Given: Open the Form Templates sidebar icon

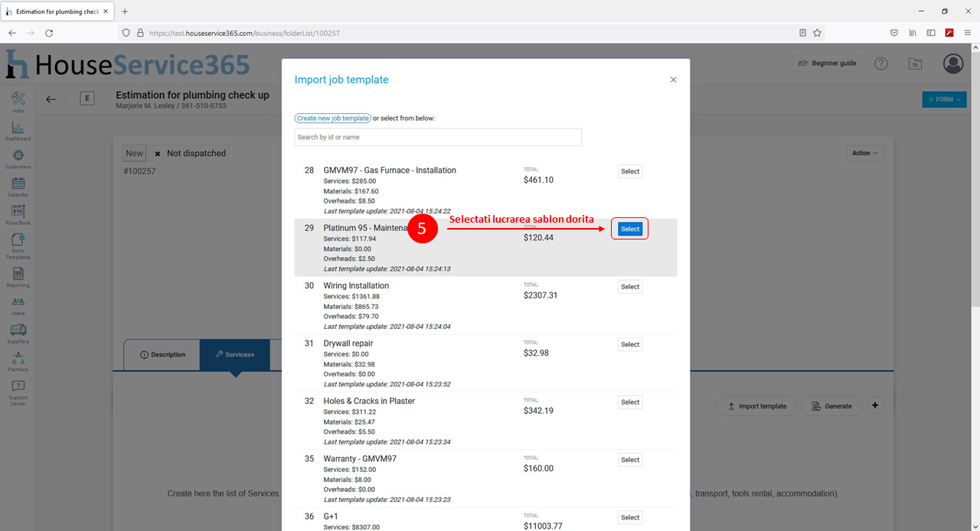Looking at the screenshot, I should (x=18, y=246).
